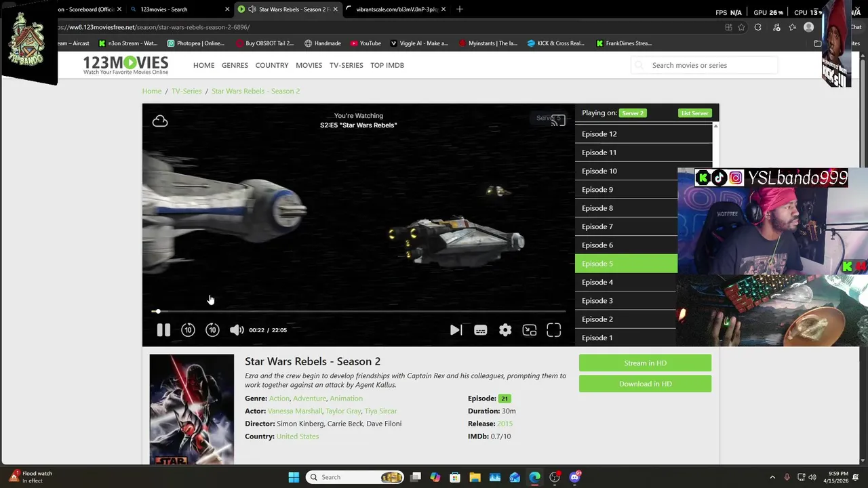The height and width of the screenshot is (488, 868).
Task: Open the player settings gear
Action: click(x=505, y=330)
